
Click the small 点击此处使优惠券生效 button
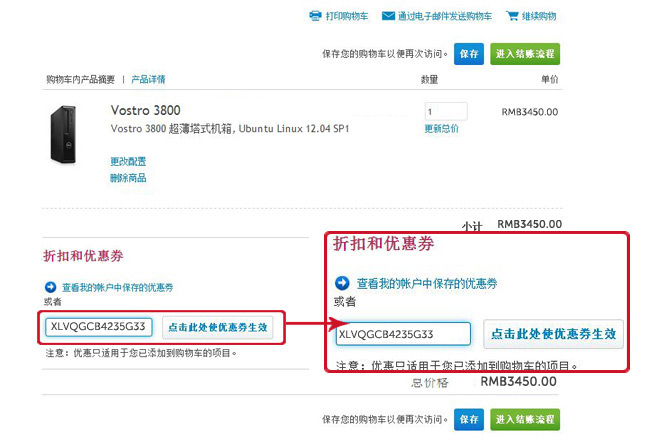click(x=218, y=327)
